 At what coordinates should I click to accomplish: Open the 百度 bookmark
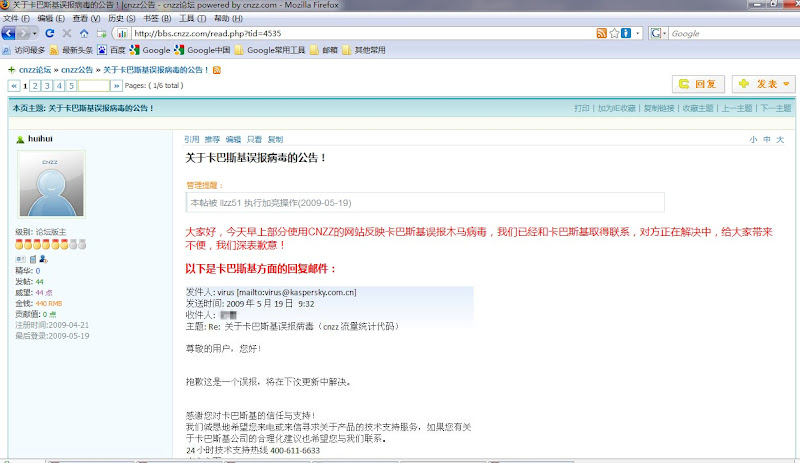pos(111,50)
